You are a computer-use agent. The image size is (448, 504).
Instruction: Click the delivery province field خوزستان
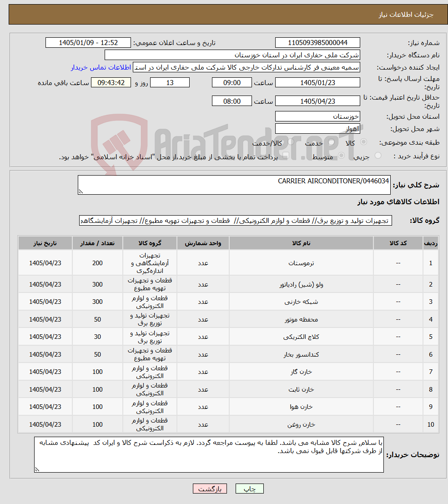point(317,116)
